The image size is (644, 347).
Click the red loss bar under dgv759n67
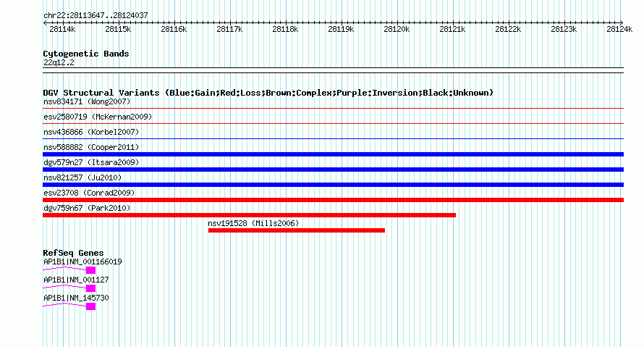pos(250,215)
